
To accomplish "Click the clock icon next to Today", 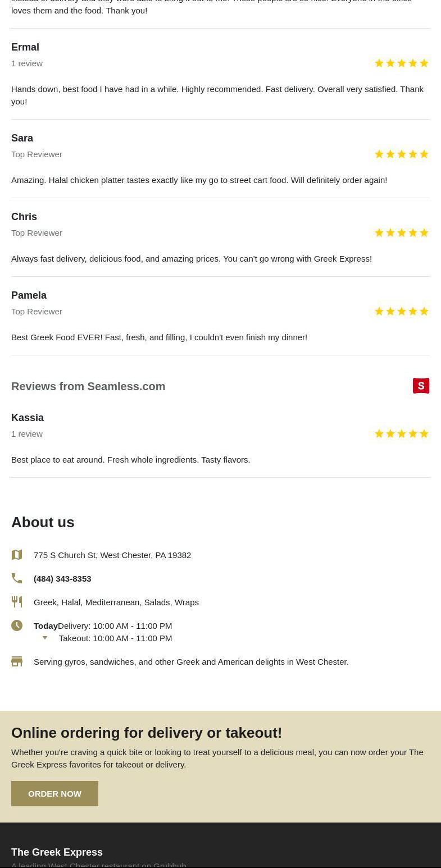I will 17,625.
